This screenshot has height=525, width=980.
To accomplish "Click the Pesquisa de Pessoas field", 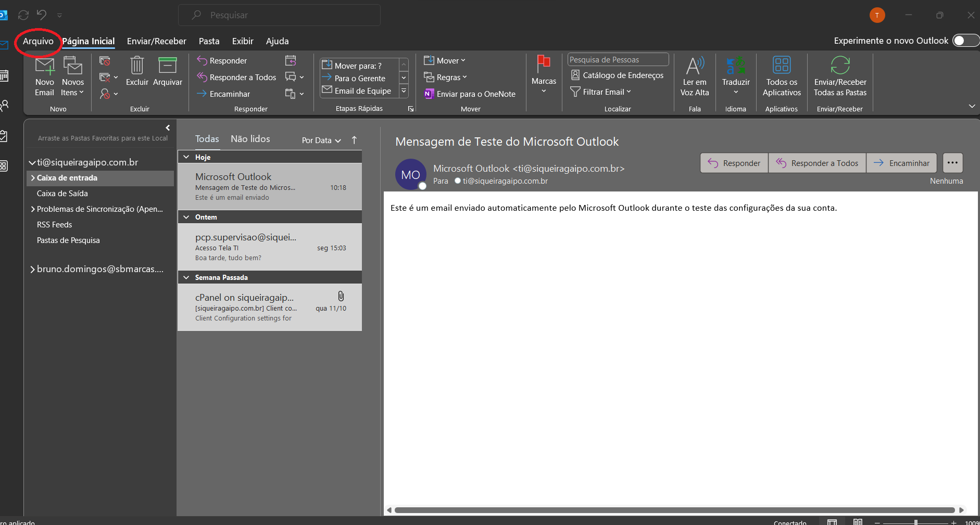I will 618,60.
